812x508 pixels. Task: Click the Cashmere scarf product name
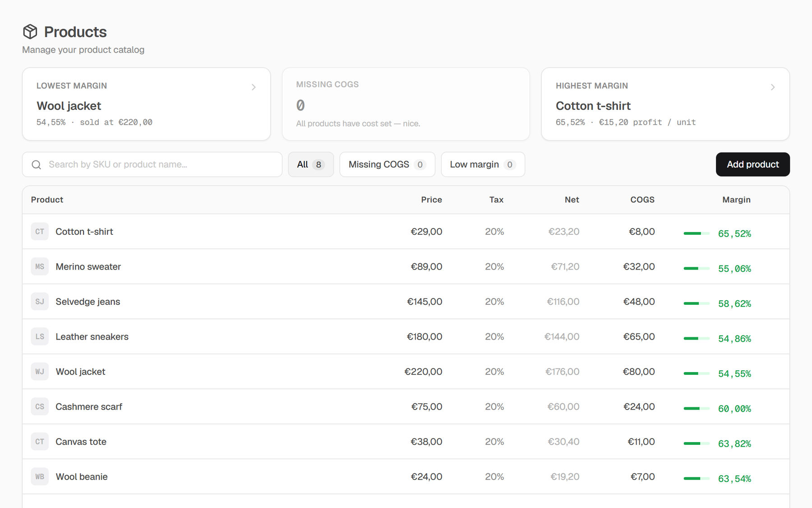(x=89, y=406)
